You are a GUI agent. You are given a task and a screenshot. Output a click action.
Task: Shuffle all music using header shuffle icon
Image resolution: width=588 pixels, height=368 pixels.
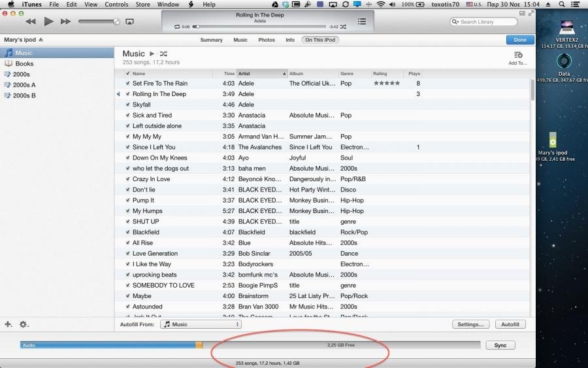click(163, 54)
